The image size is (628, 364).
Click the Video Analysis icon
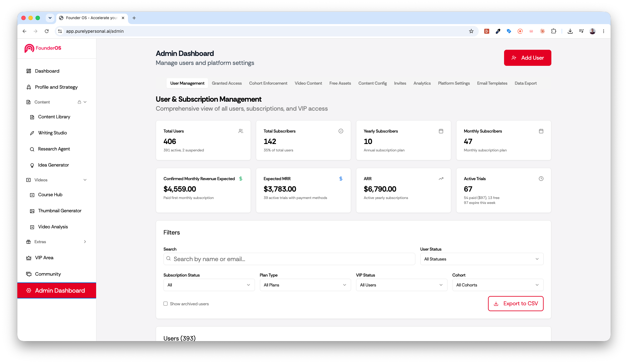(32, 227)
